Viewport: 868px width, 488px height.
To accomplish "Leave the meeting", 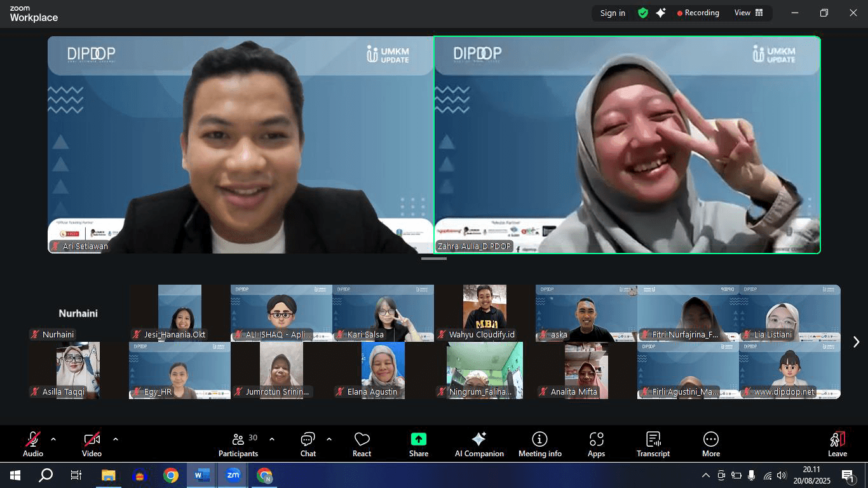I will tap(837, 443).
